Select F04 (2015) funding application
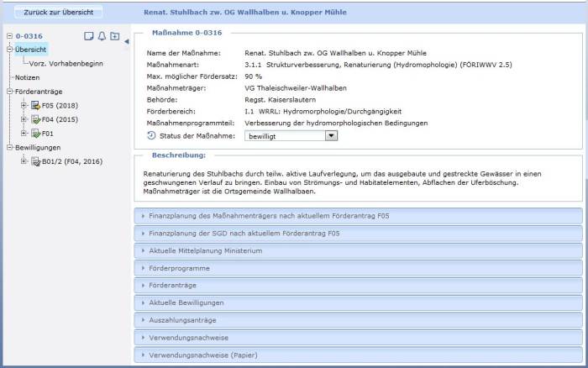The width and height of the screenshot is (588, 368). [x=60, y=119]
